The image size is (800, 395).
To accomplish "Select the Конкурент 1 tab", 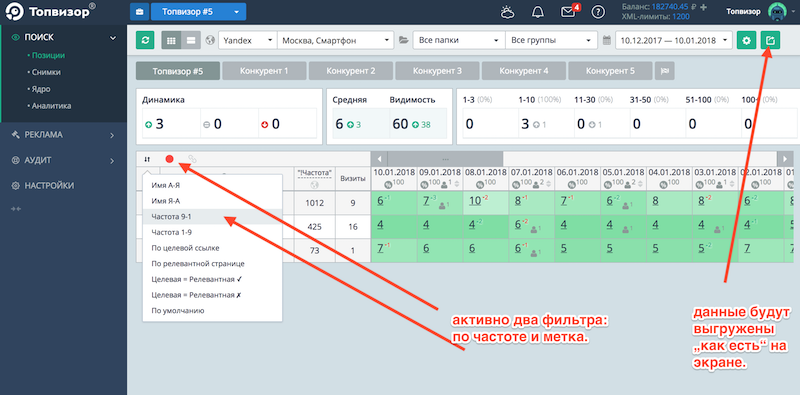I will (x=264, y=71).
